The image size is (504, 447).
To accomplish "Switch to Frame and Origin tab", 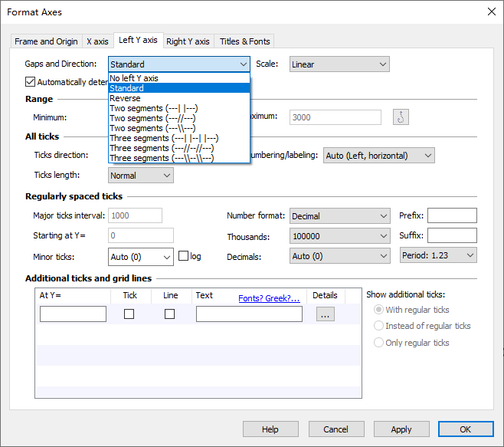I will [46, 41].
